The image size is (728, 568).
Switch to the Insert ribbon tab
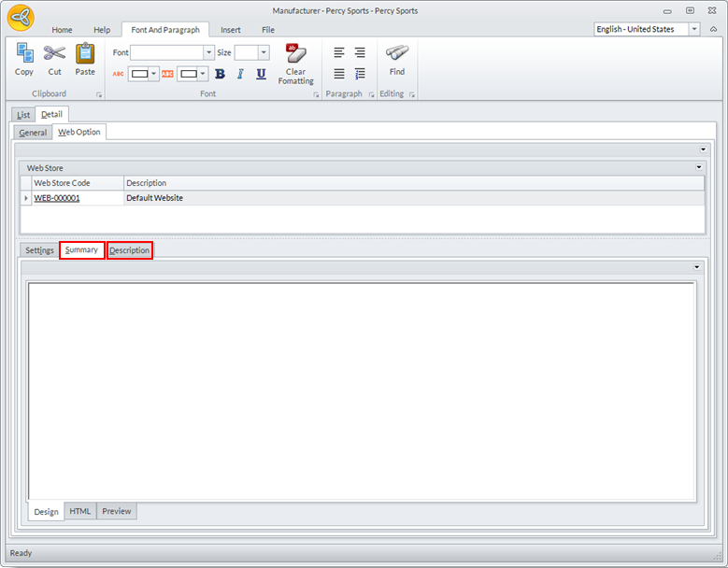pos(230,30)
